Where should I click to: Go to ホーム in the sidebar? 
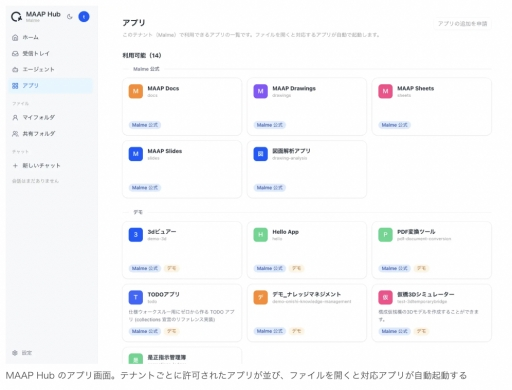click(x=50, y=37)
